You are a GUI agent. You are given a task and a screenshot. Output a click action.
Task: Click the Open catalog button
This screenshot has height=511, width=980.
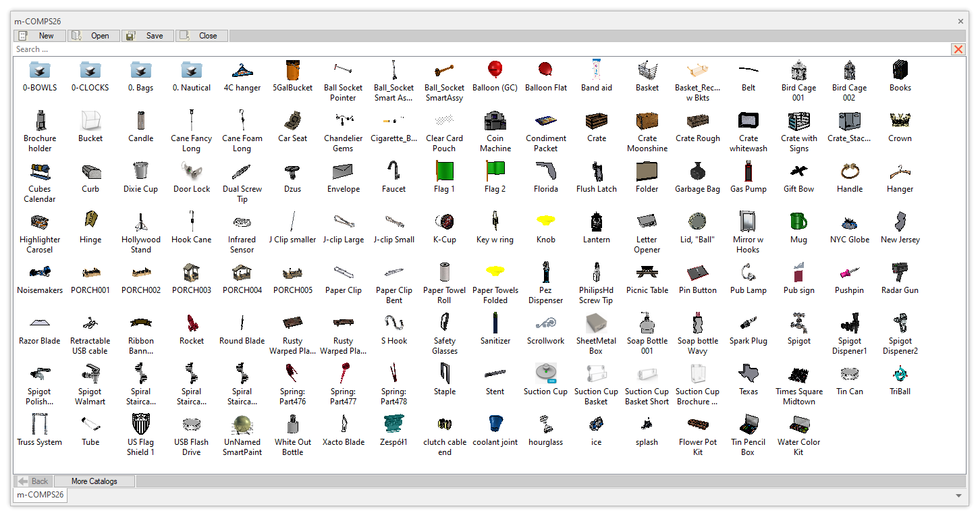pyautogui.click(x=94, y=36)
